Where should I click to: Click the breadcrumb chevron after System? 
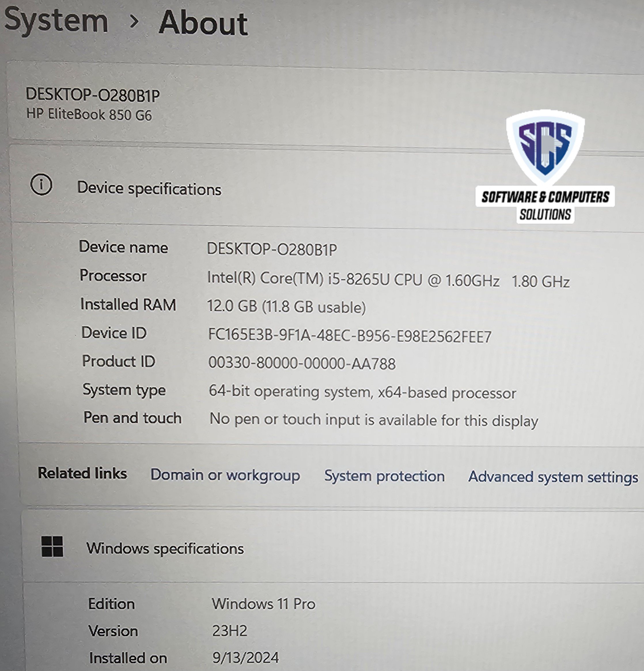tap(134, 22)
